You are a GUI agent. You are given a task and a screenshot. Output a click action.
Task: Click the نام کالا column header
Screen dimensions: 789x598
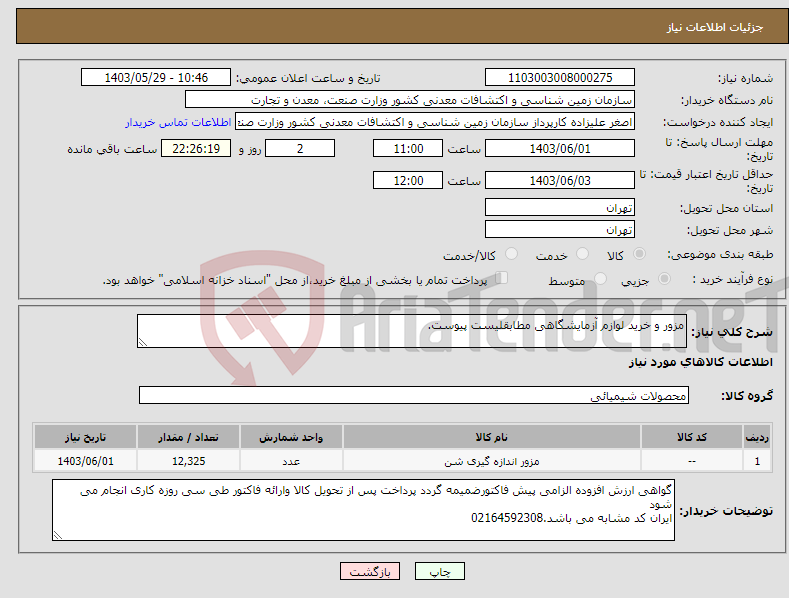[492, 437]
